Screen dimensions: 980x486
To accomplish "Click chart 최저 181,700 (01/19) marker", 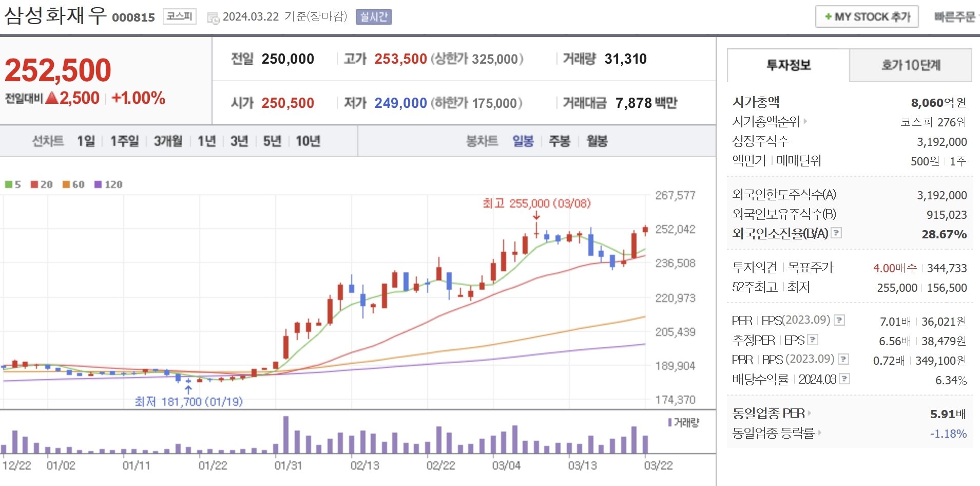I will tap(189, 401).
